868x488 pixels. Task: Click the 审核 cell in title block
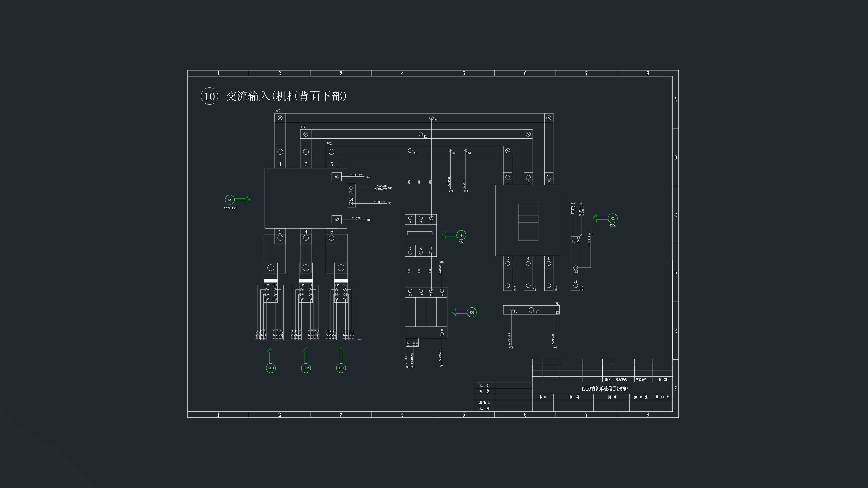pos(485,391)
